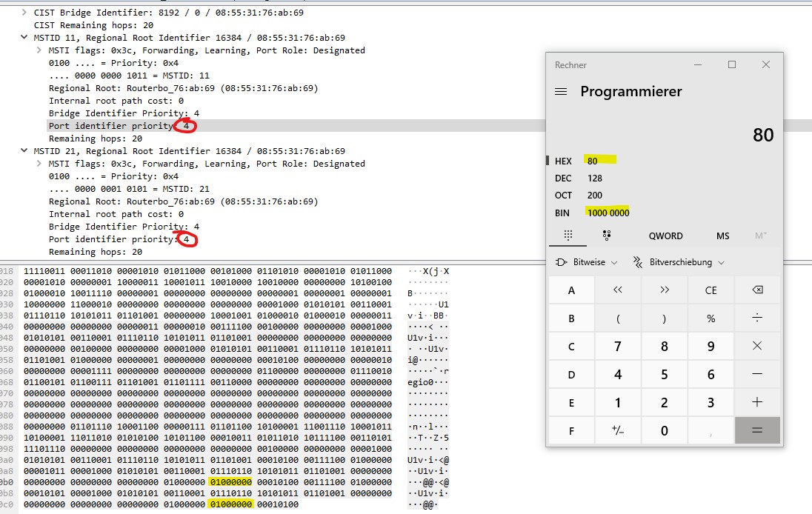Click the equals key
Viewport: 812px width, 514px height.
pyautogui.click(x=757, y=430)
